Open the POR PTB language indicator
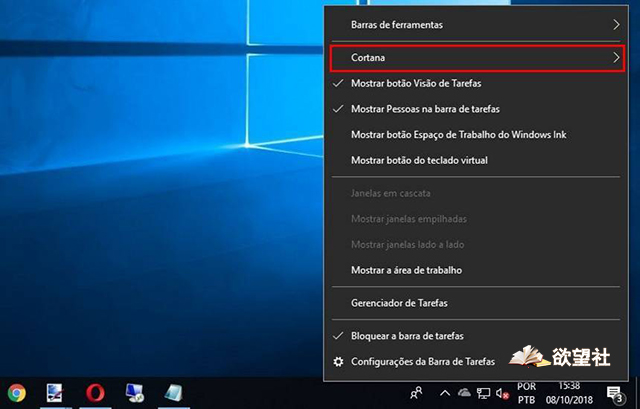Viewport: 640px width, 409px height. (x=527, y=393)
